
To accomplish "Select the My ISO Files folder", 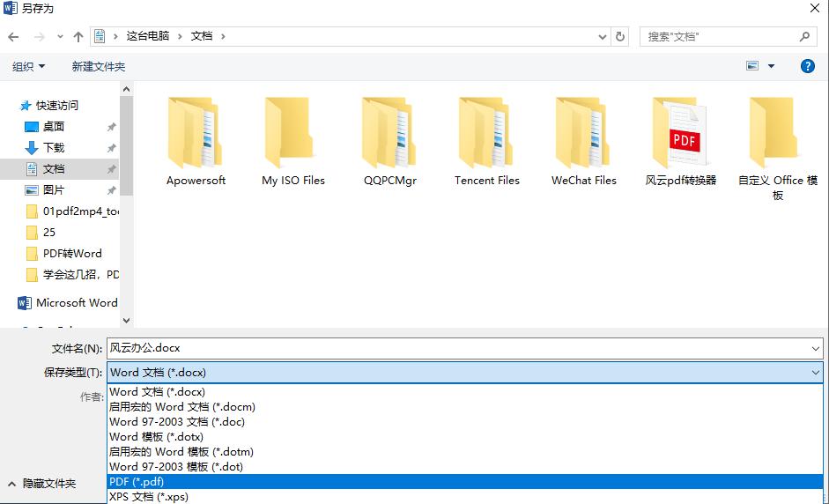I will coord(292,141).
